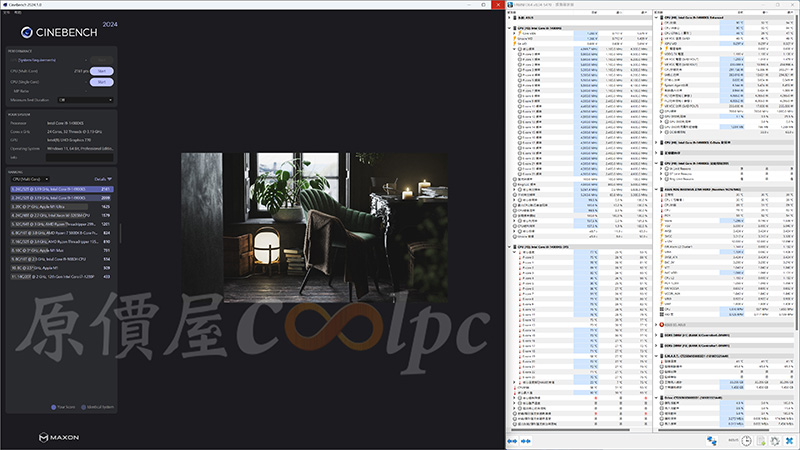Collapse the CPU [#0] i9-14900KS group in left pane
Image resolution: width=800 pixels, height=450 pixels.
509,28
